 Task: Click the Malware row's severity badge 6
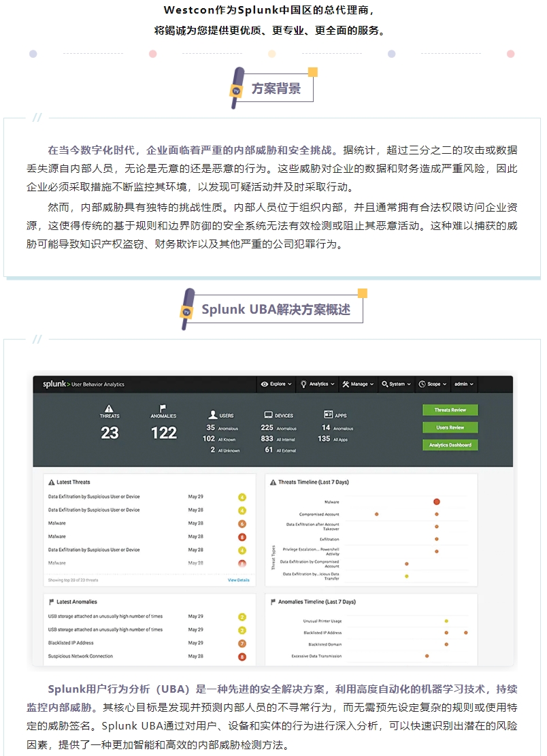point(242,523)
